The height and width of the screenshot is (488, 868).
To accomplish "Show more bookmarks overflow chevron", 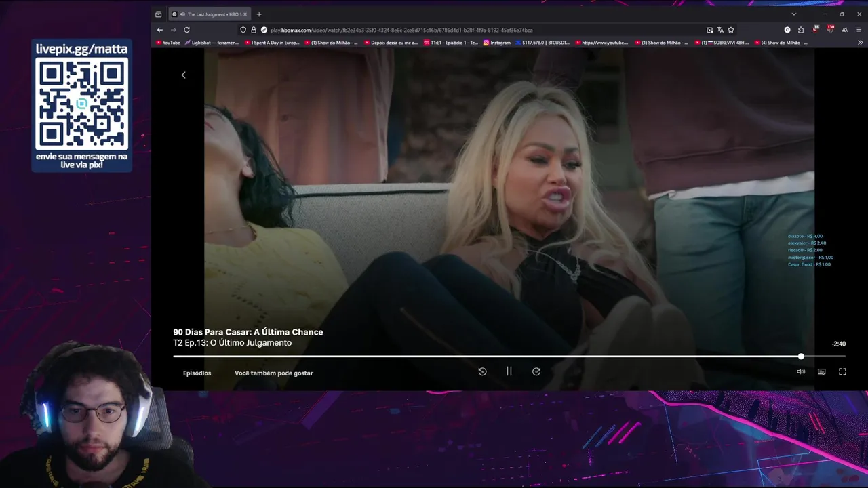I will [x=859, y=43].
